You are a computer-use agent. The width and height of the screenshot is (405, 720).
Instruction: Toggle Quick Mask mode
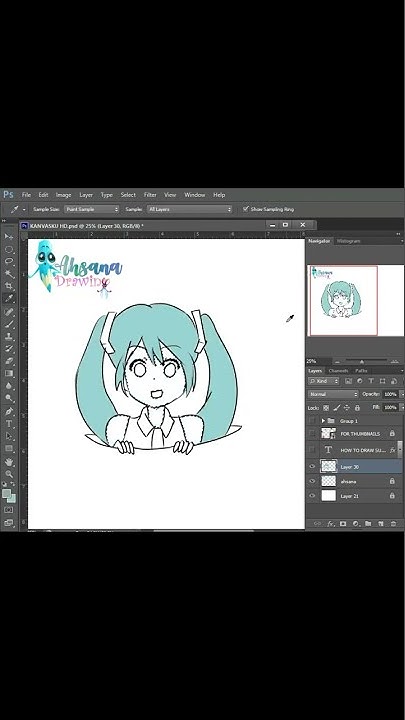[9, 510]
